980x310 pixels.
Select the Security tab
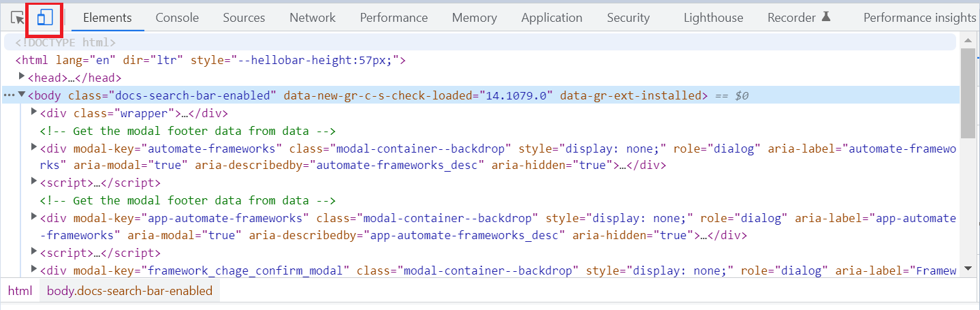tap(629, 18)
